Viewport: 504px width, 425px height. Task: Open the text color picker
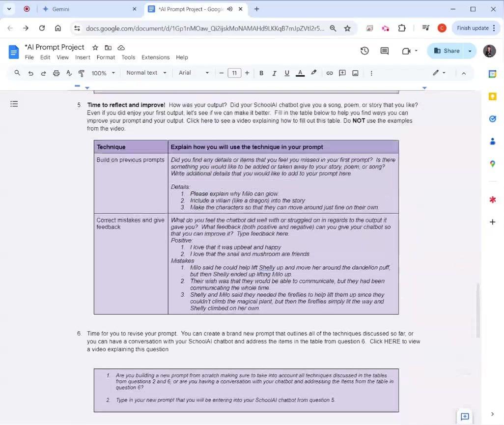coord(300,73)
